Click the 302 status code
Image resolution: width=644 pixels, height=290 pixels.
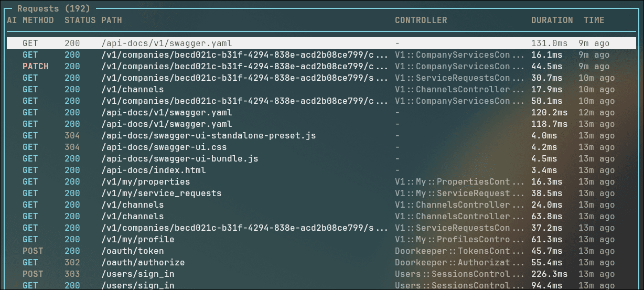click(72, 263)
